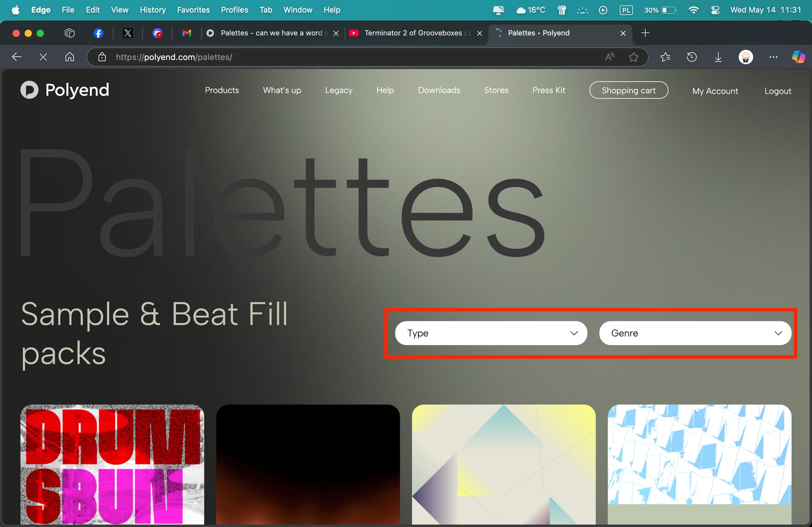Open Settings and more ellipsis menu
This screenshot has height=527, width=812.
(x=773, y=57)
